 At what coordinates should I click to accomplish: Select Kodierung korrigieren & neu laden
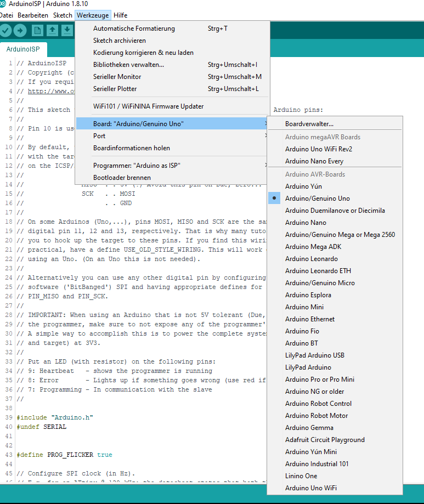[x=172, y=53]
